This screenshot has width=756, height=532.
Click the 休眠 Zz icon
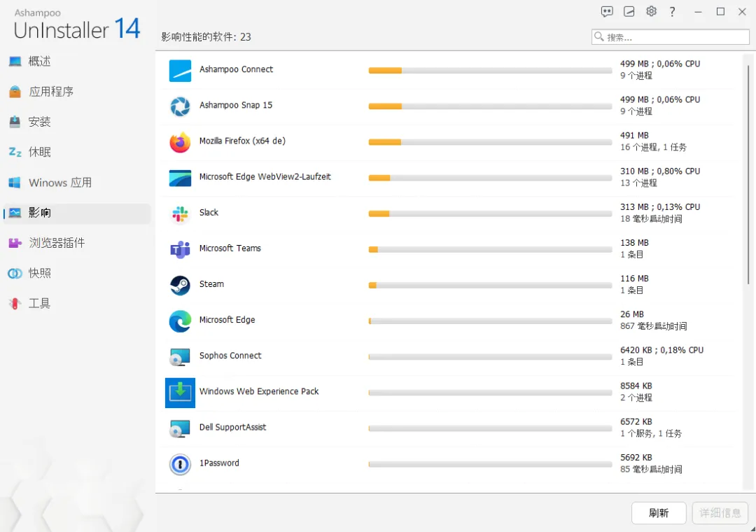click(15, 153)
